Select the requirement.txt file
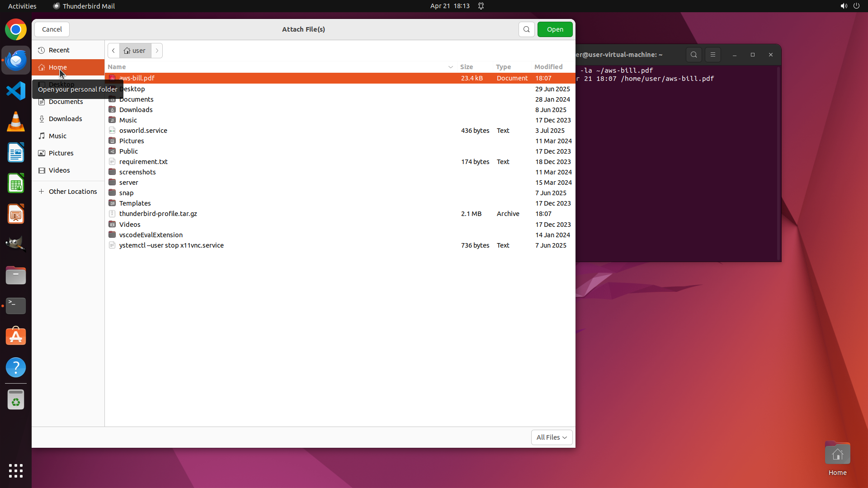 [x=143, y=162]
